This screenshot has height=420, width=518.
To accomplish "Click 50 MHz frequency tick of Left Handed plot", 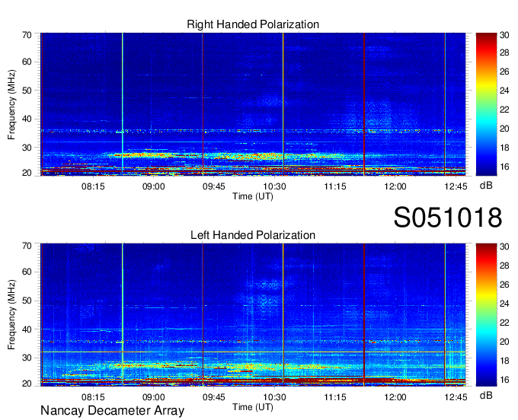I will pyautogui.click(x=27, y=301).
